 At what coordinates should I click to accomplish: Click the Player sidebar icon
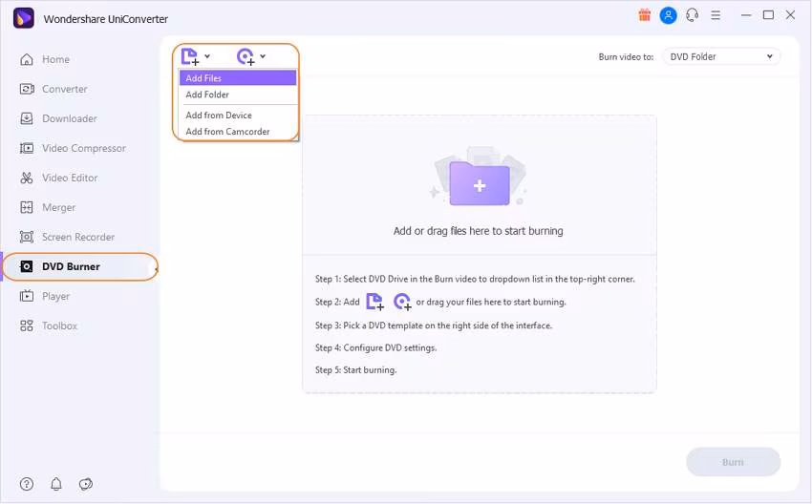click(27, 296)
